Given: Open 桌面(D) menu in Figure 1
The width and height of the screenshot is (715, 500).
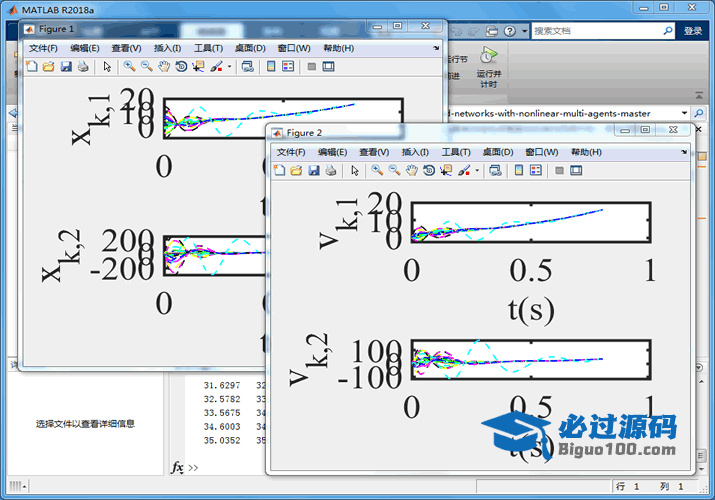Looking at the screenshot, I should click(x=250, y=48).
